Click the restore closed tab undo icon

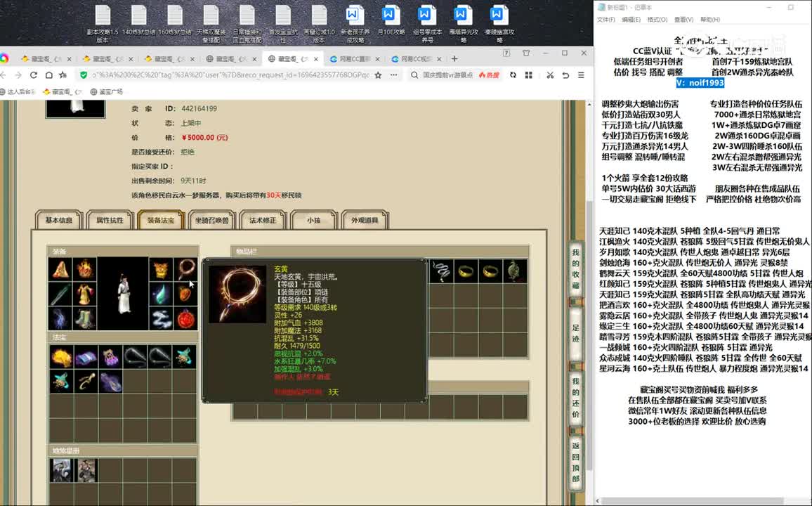tap(565, 75)
